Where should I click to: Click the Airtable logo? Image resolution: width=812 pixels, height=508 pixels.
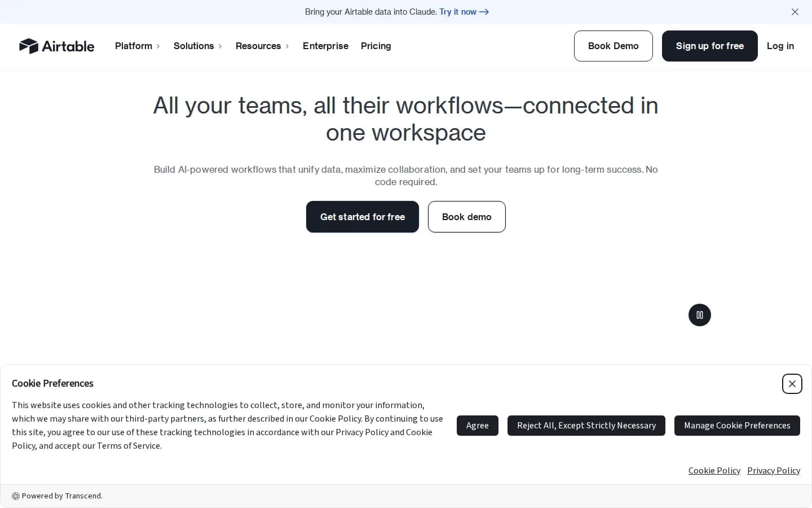tap(56, 46)
